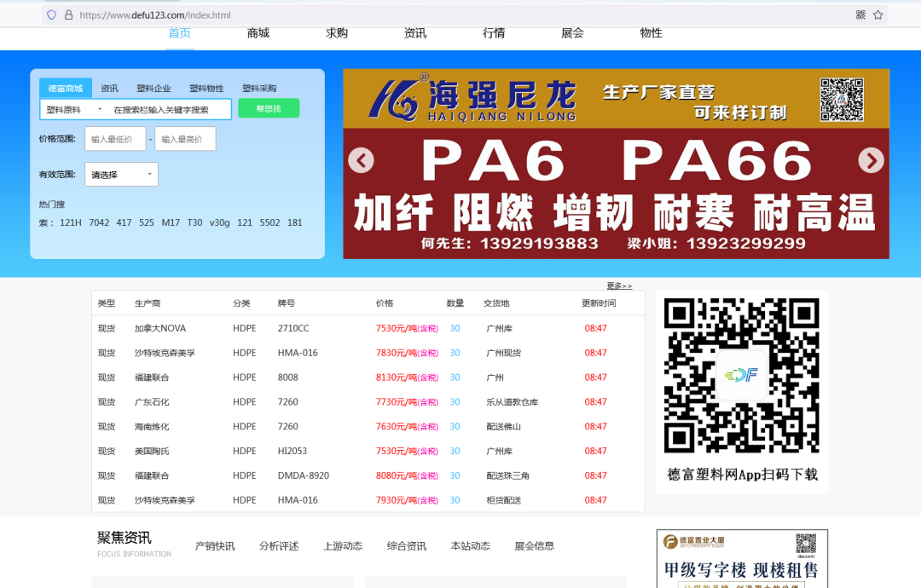
Task: Click grade 2710CC in table
Action: click(293, 329)
